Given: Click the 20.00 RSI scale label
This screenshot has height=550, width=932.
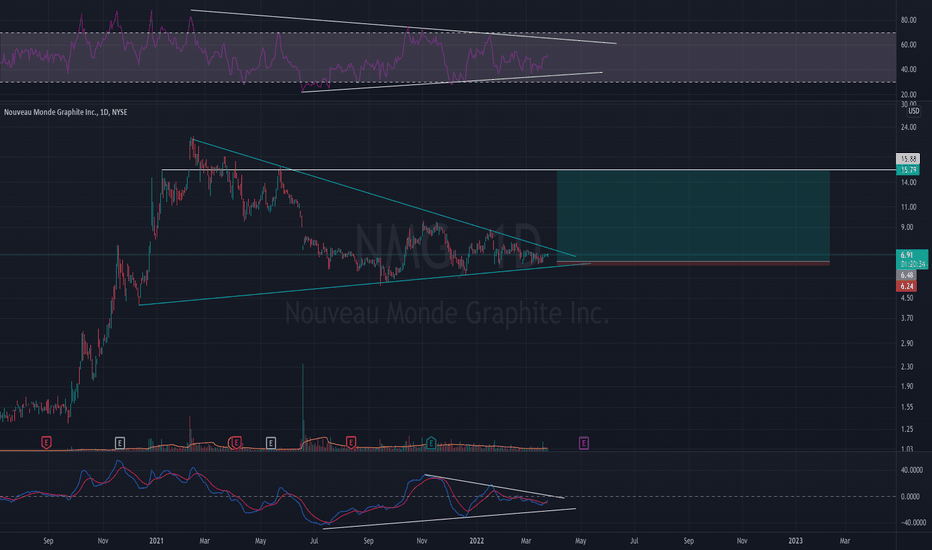Looking at the screenshot, I should 908,95.
